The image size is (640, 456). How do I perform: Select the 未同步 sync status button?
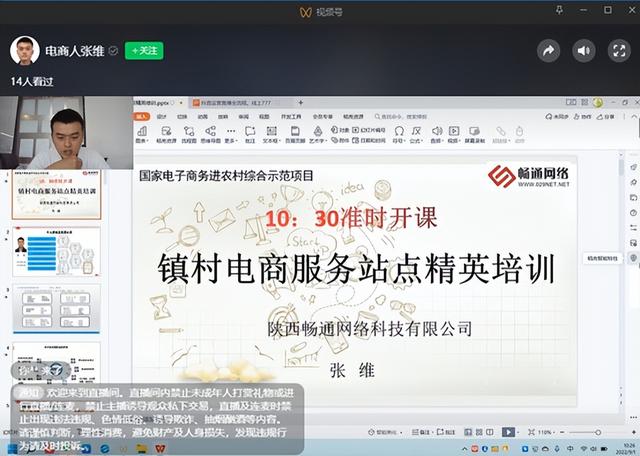tap(557, 117)
